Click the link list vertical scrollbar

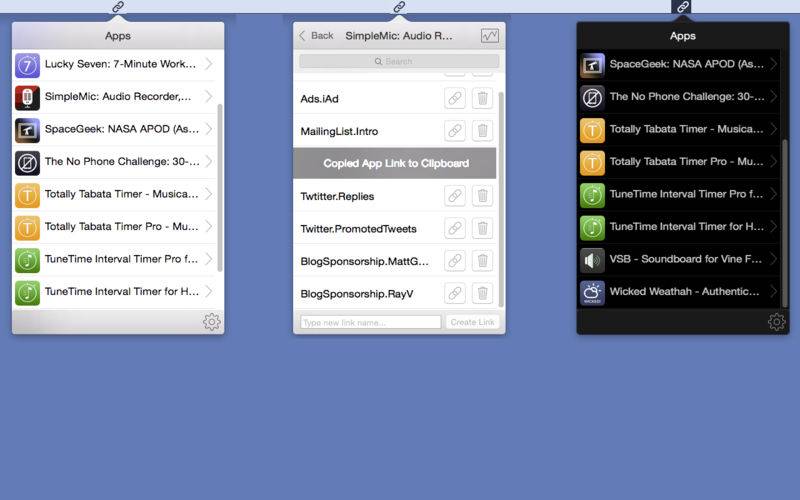click(502, 200)
